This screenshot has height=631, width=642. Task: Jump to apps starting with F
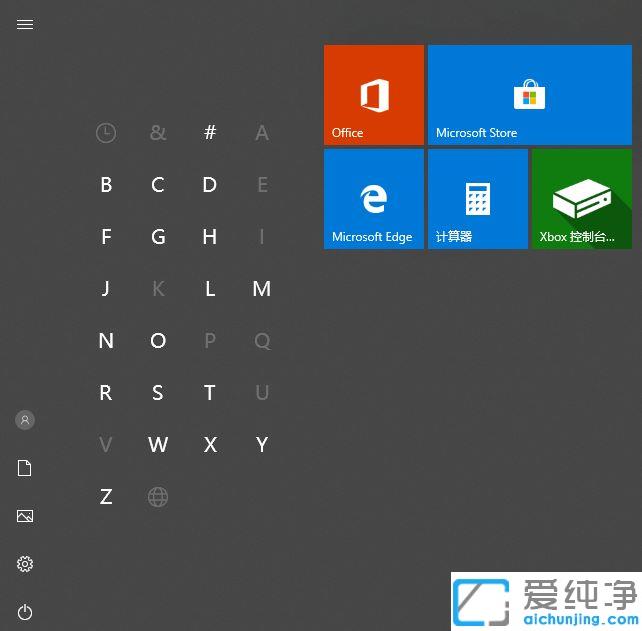[106, 237]
